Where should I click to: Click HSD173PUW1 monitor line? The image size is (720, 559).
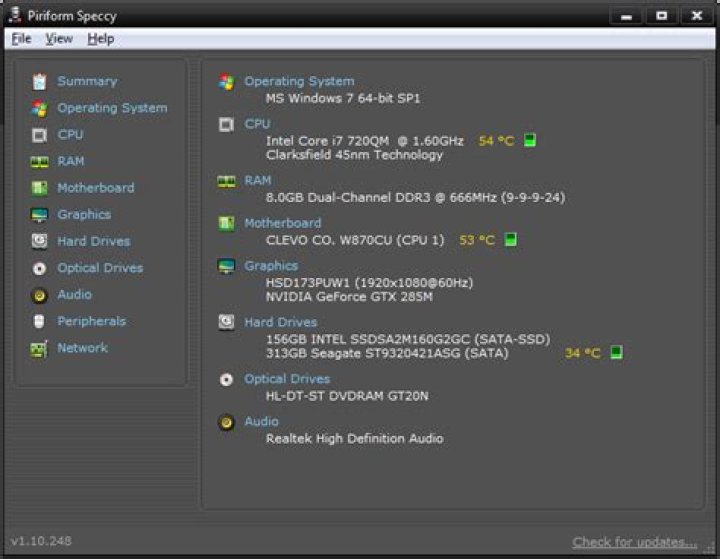pos(370,282)
